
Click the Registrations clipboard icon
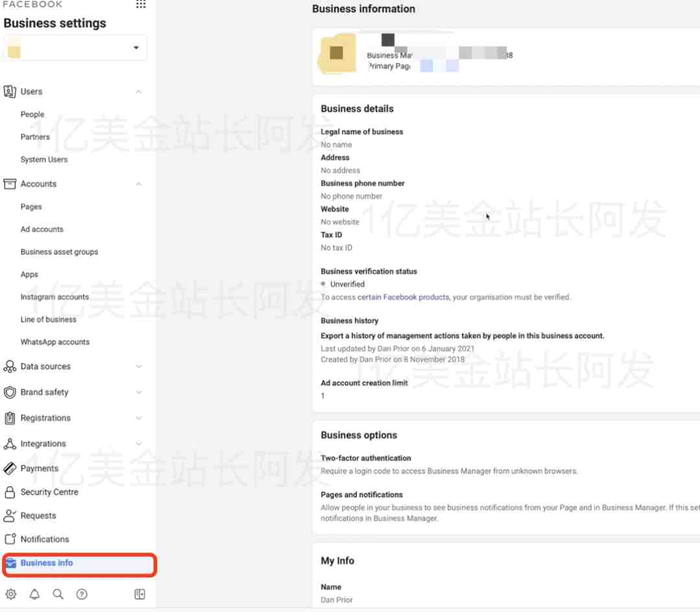10,418
